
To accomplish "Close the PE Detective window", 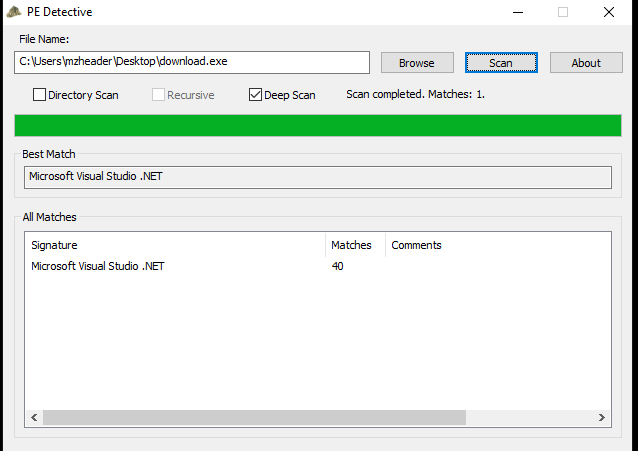I will click(609, 12).
